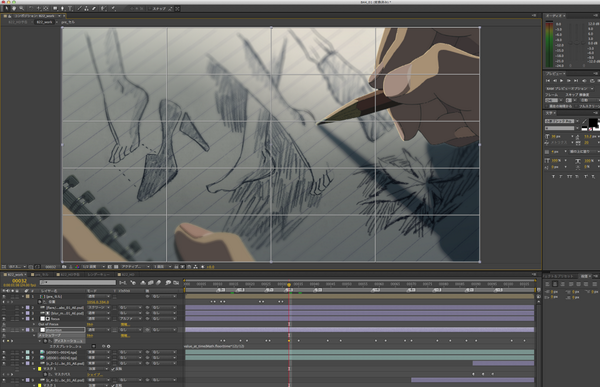Select the Pen tool
Viewport: 600px width, 387px height.
[62, 8]
